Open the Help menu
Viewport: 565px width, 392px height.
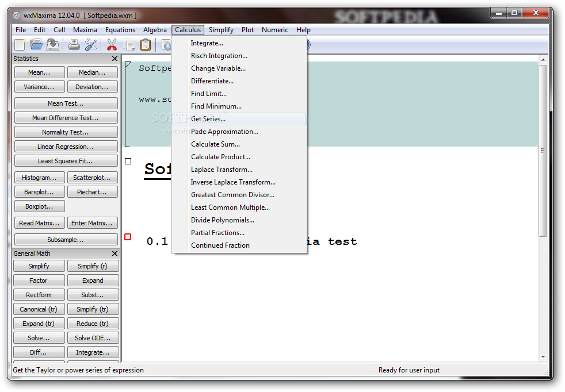point(303,30)
